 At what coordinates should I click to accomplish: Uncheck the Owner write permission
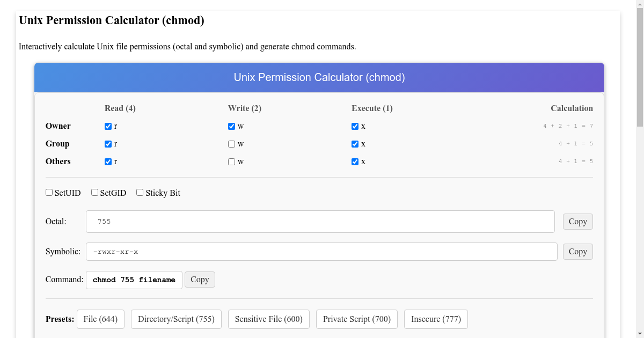[x=231, y=126]
